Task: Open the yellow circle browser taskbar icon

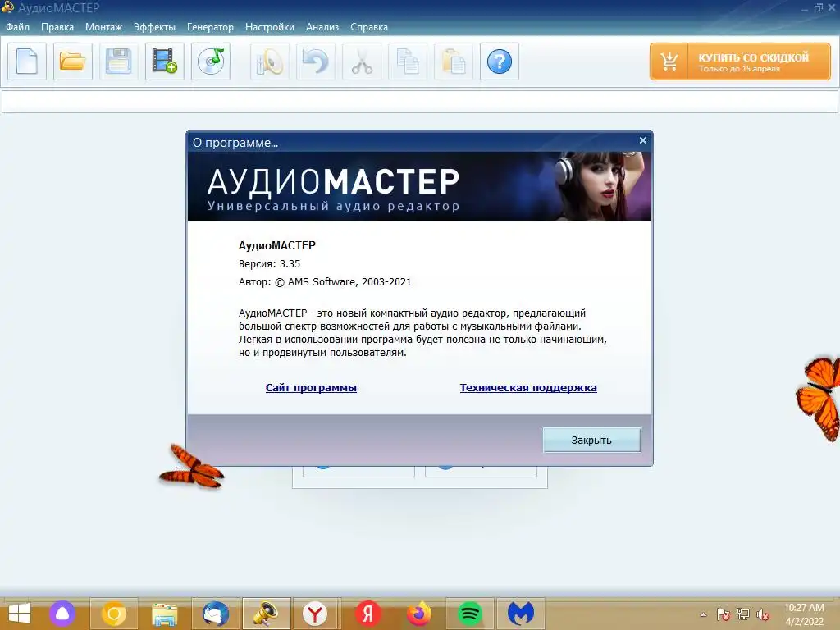Action: (113, 614)
